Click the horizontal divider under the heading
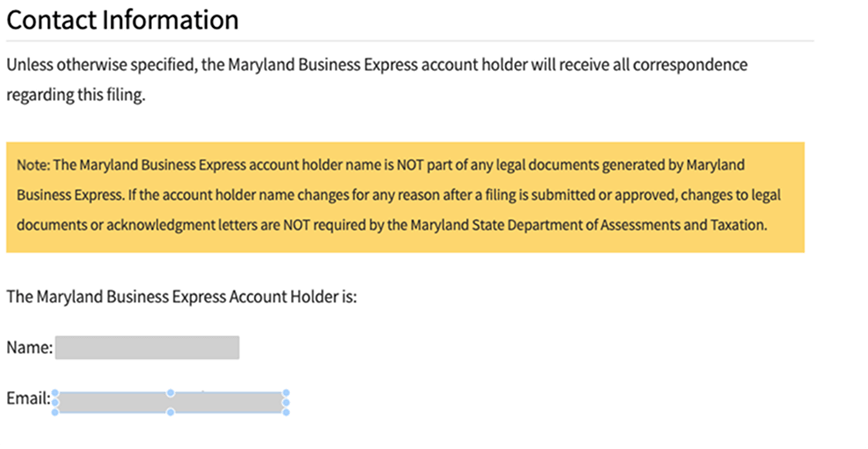 click(x=410, y=40)
